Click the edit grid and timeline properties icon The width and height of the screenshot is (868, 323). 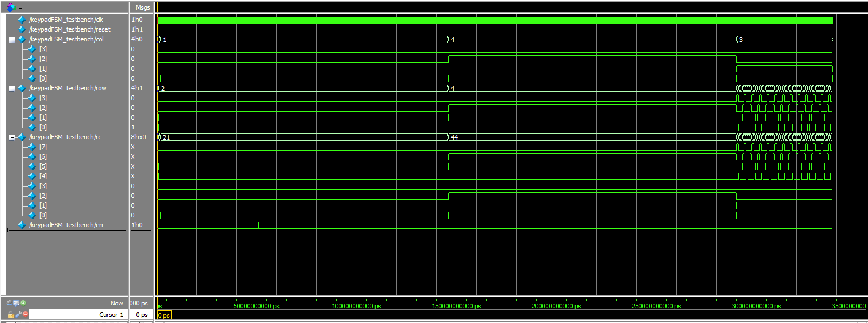pyautogui.click(x=16, y=303)
